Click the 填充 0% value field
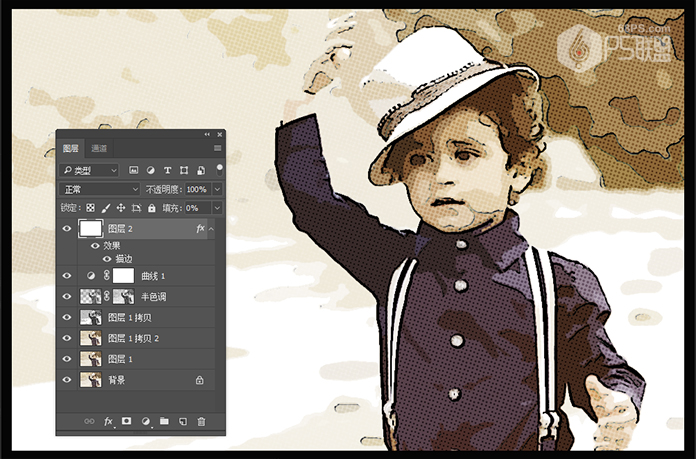The width and height of the screenshot is (696, 459). (198, 208)
